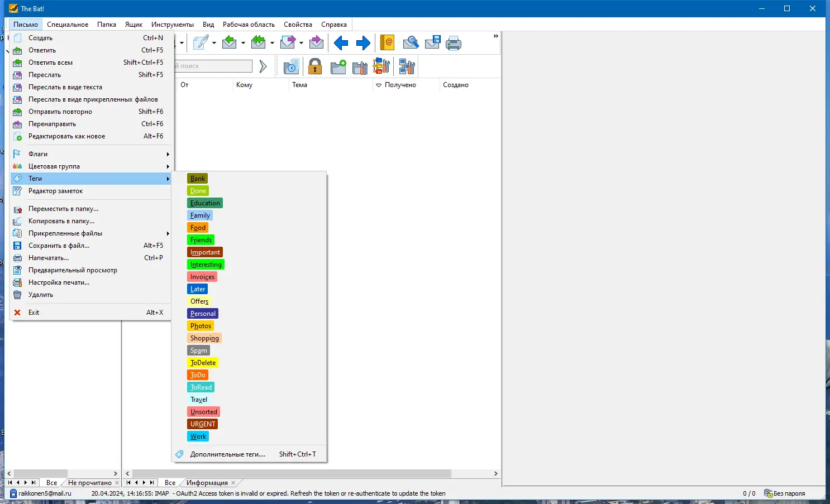Sort by Получено column header

point(406,85)
